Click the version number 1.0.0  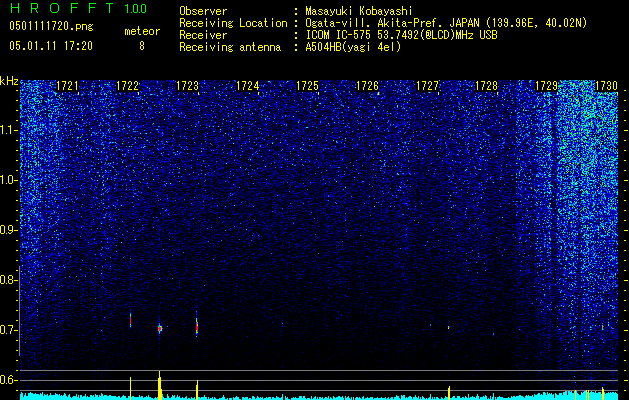tap(135, 8)
